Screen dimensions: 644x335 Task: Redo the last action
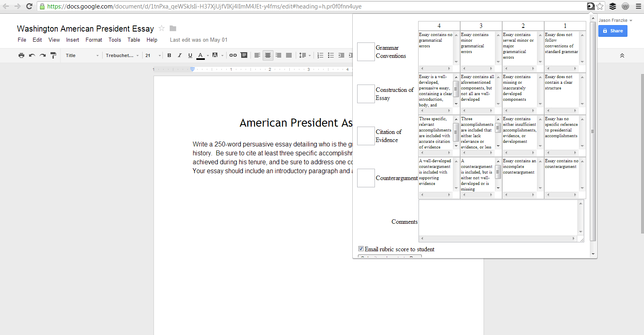point(42,55)
